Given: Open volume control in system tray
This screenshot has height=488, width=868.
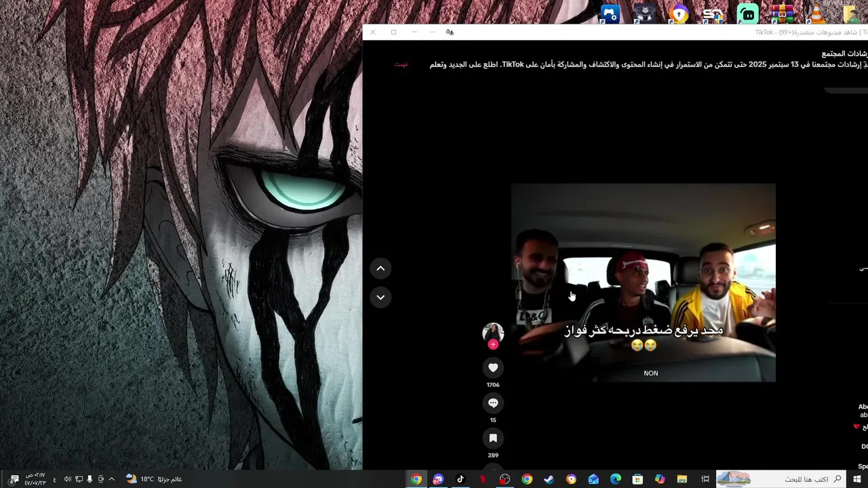Looking at the screenshot, I should [67, 479].
